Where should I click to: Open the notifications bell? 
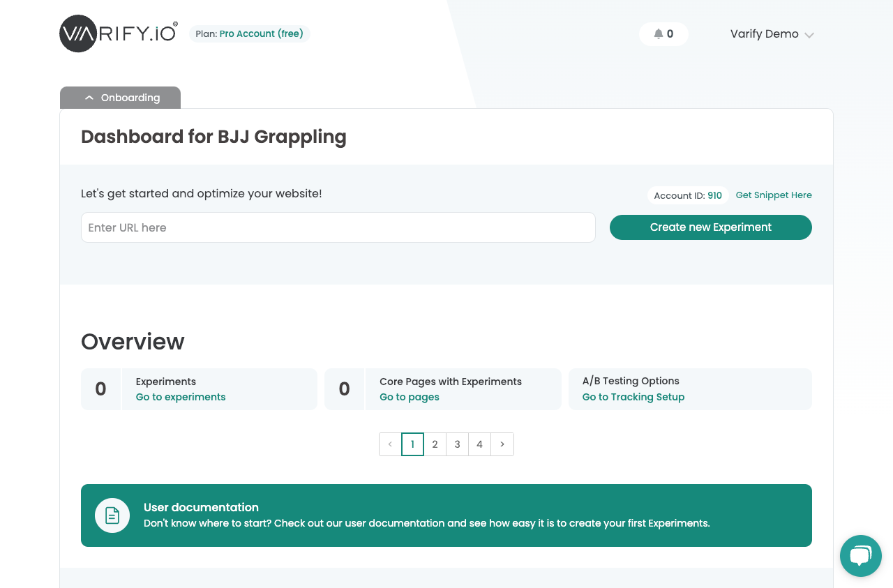(x=663, y=34)
